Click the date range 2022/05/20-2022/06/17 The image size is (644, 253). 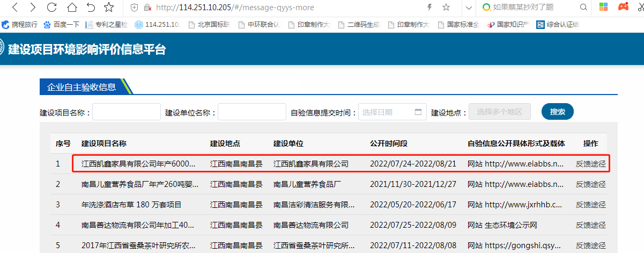pos(413,205)
